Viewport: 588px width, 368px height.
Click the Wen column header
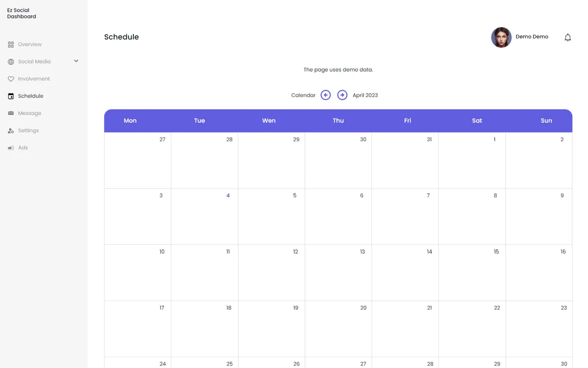269,121
